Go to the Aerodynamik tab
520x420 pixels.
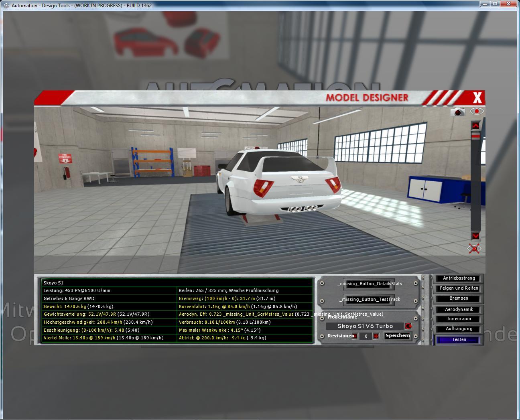(459, 310)
